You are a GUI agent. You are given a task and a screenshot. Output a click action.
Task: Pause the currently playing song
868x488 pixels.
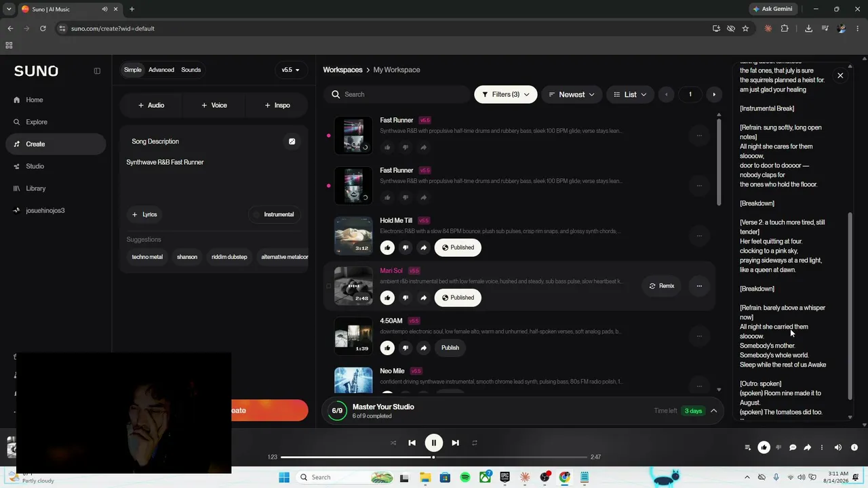434,443
